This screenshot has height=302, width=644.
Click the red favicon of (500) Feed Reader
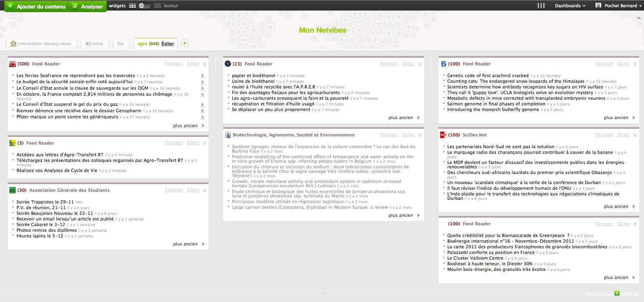13,64
